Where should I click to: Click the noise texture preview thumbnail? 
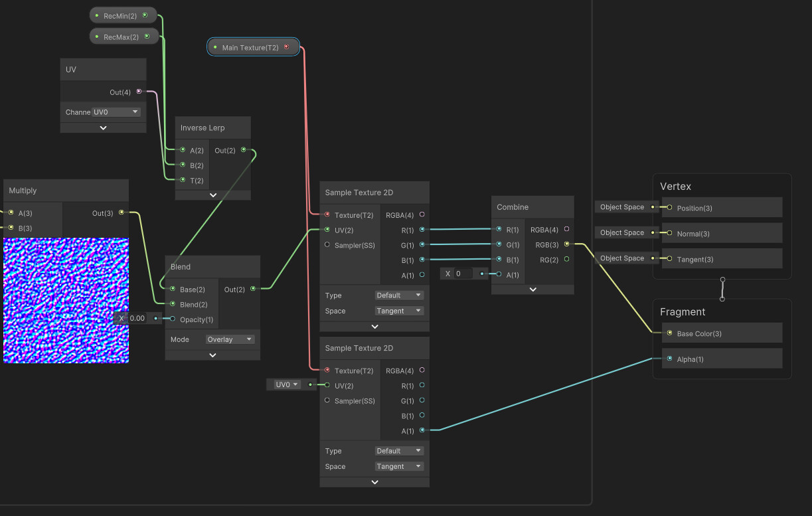click(66, 300)
